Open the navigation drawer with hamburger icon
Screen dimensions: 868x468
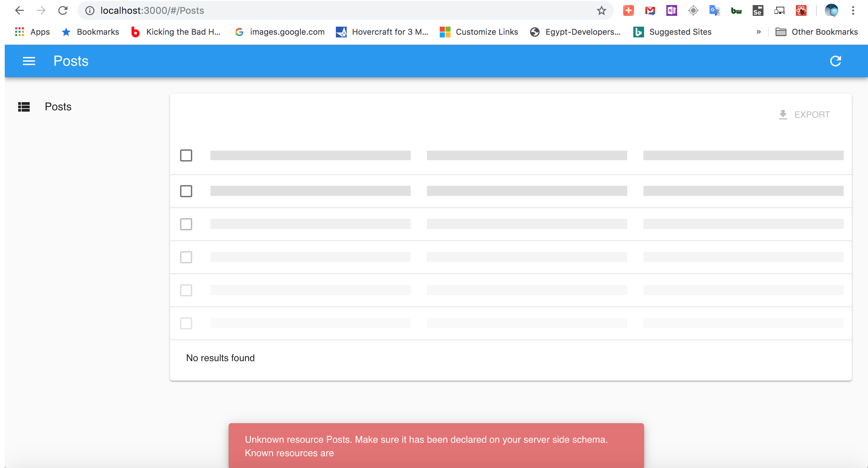29,61
